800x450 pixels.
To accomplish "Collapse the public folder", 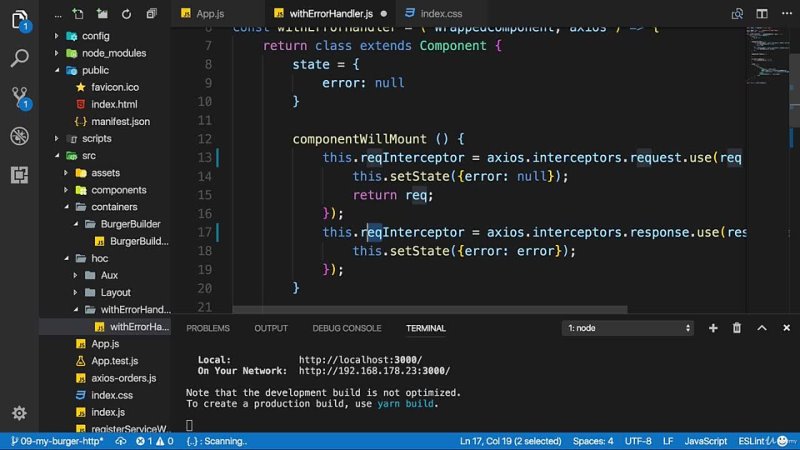I will (105, 70).
